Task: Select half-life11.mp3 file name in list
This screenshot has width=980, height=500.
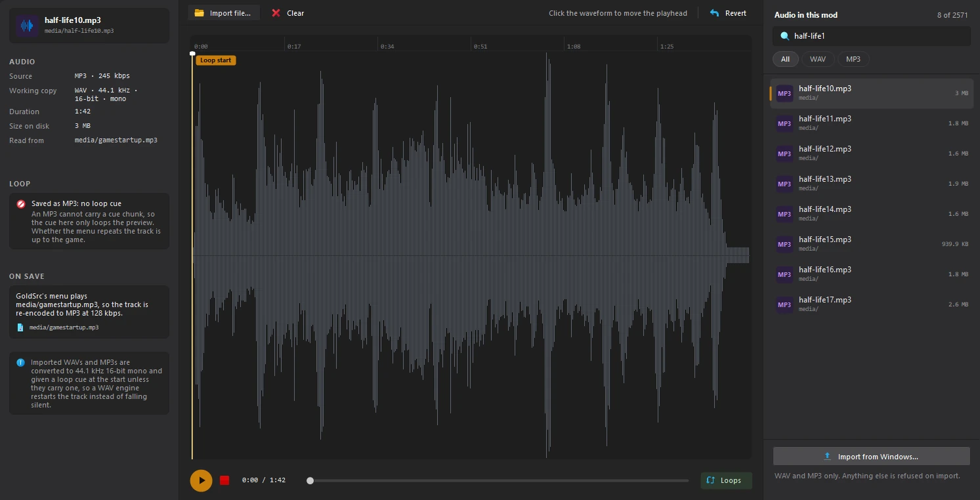Action: tap(825, 119)
